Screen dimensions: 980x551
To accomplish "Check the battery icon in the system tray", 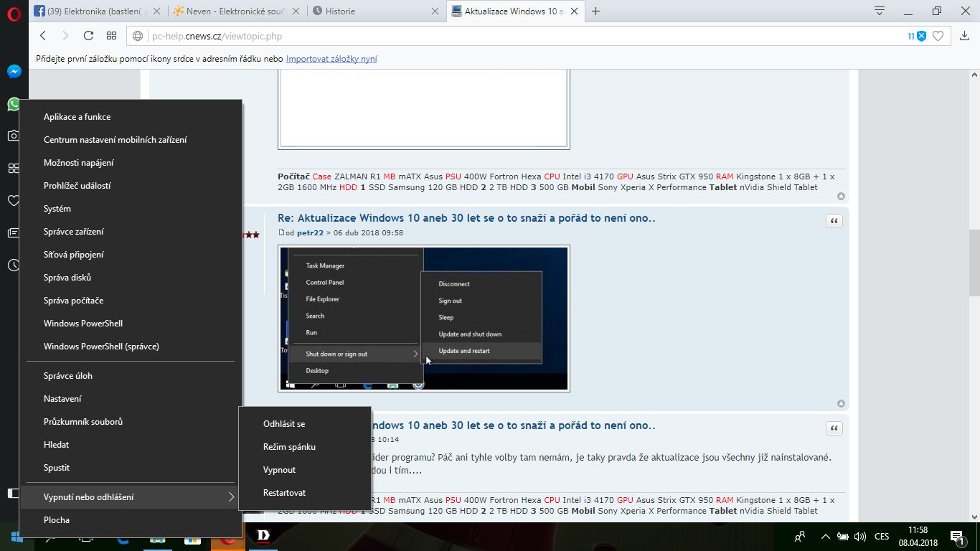I will 843,537.
